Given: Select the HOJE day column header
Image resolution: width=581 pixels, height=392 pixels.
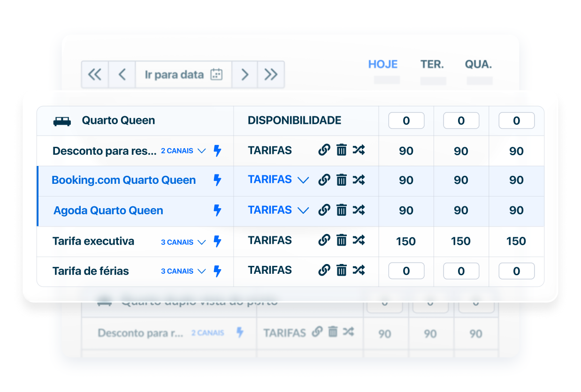Looking at the screenshot, I should pos(383,65).
